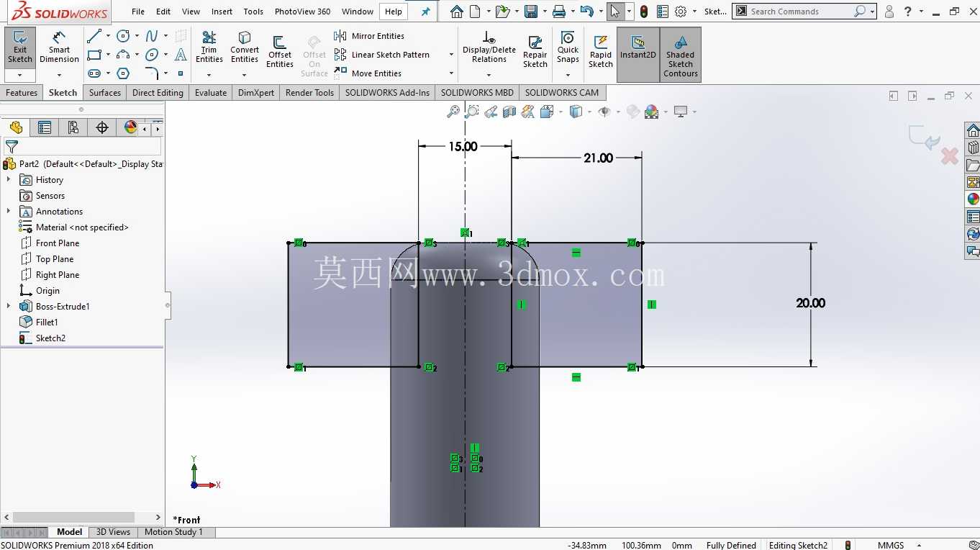Switch to the Evaluate tab
This screenshot has width=980, height=550.
point(211,93)
